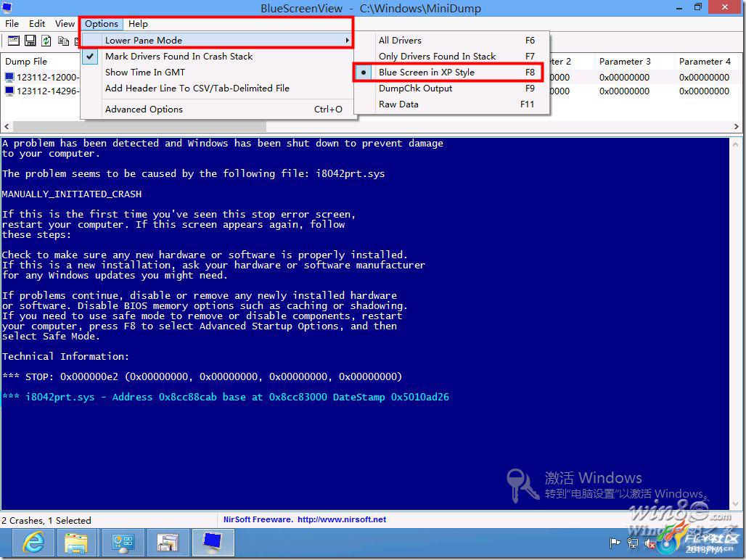The image size is (746, 560).
Task: Click the 123112-14296 dump file icon
Action: pyautogui.click(x=9, y=91)
